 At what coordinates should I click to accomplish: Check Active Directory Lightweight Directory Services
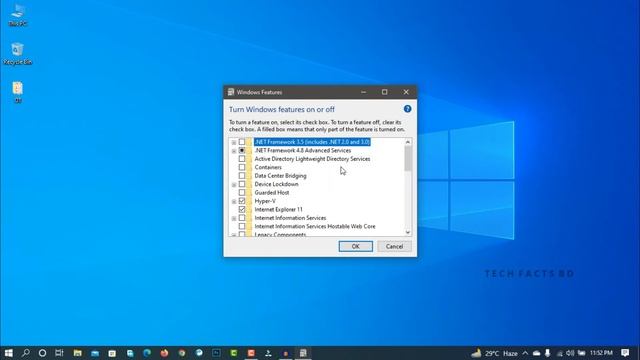tap(242, 159)
